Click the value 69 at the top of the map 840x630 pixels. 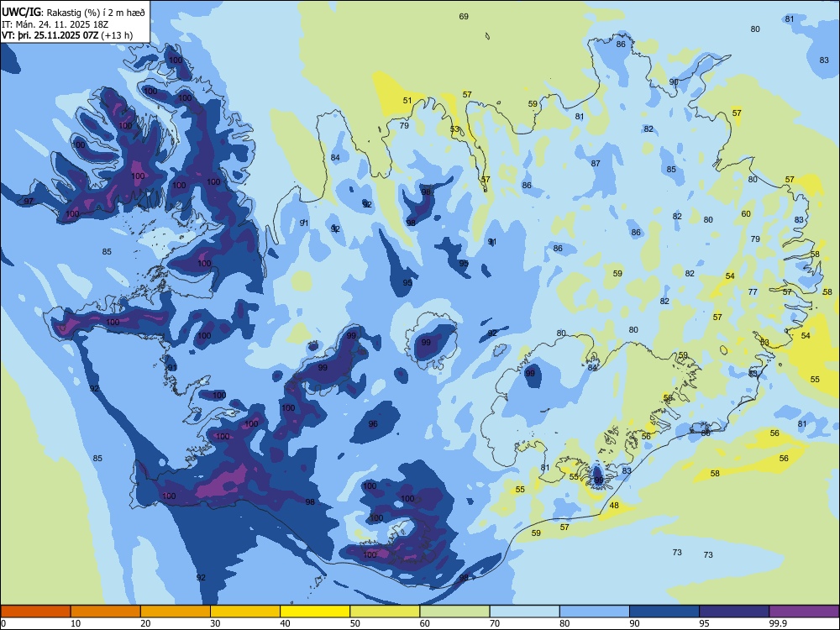[x=464, y=17]
